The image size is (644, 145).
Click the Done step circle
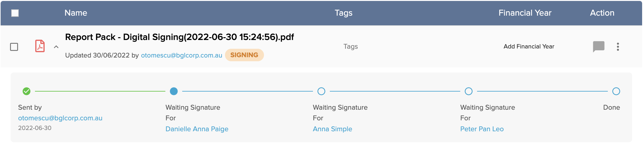coord(616,91)
